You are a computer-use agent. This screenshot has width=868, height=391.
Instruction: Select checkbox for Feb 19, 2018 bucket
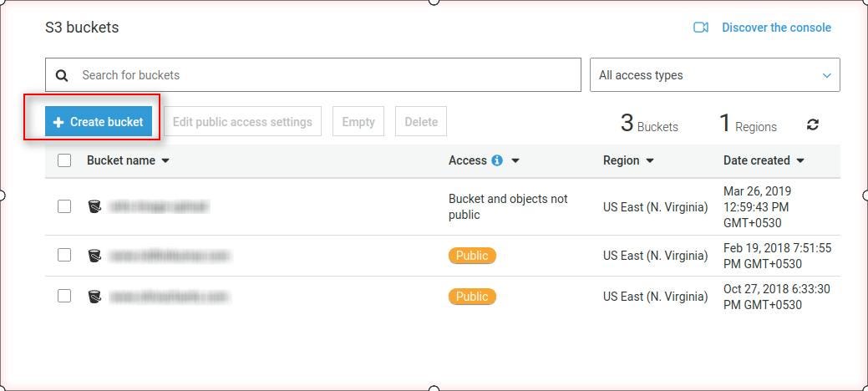(x=64, y=255)
